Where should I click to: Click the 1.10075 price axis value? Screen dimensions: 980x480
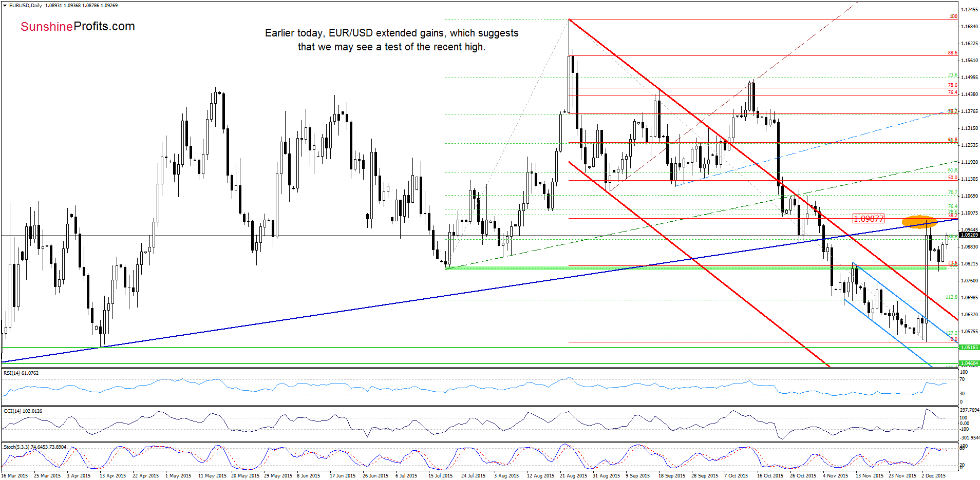[969, 213]
